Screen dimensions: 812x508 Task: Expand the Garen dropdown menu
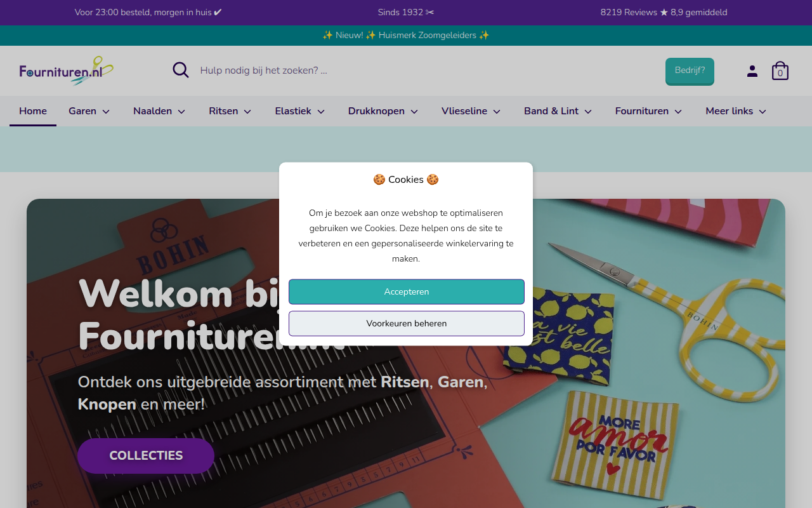point(89,111)
